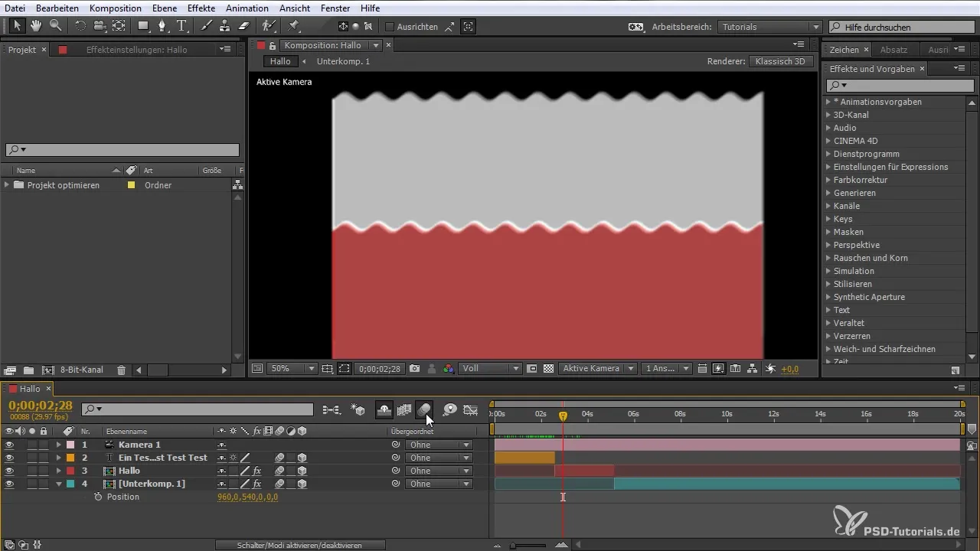The width and height of the screenshot is (980, 551).
Task: Enable the Ausrichten snapping checkbox
Action: point(389,27)
